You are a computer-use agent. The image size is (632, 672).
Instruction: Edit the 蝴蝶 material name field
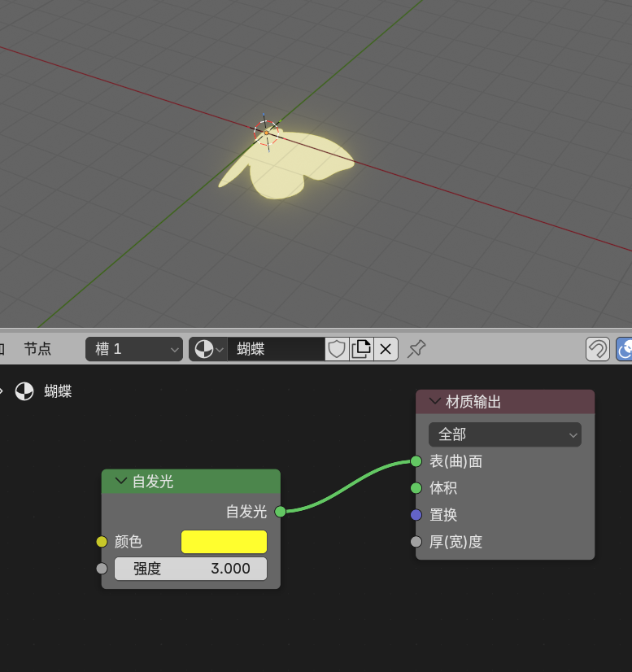pos(276,349)
